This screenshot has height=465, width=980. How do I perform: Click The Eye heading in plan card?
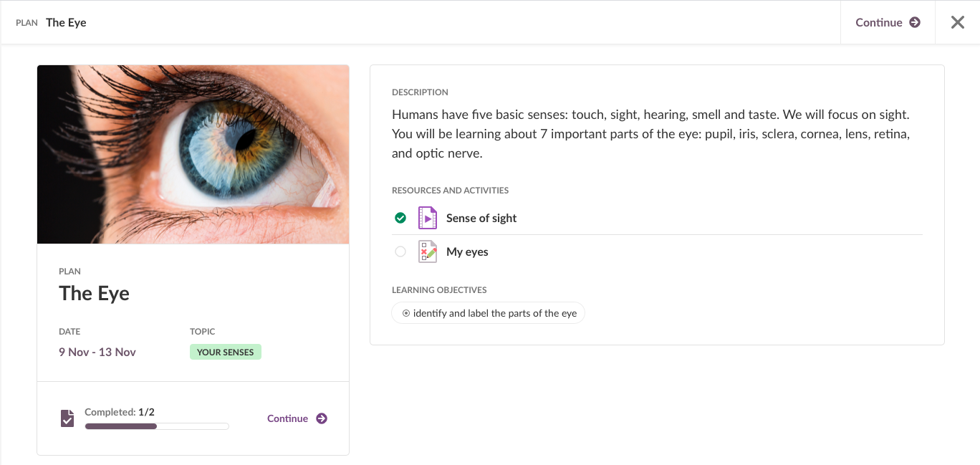(x=95, y=293)
